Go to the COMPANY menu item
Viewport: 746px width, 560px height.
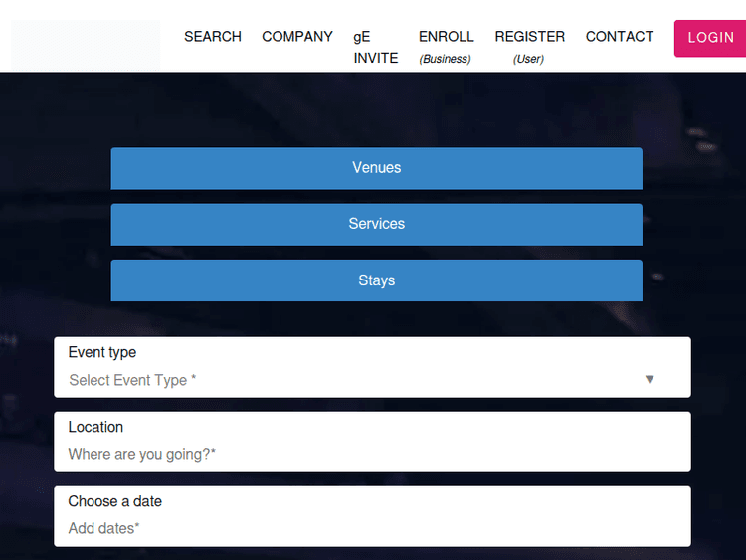296,37
